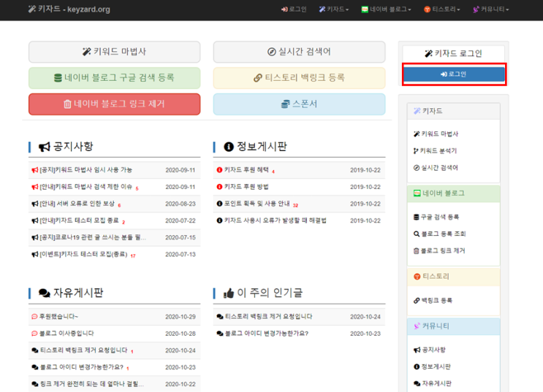Click the megaphone icon beside 공지사항 heading
Screen dimensions: 543x392
coord(45,147)
